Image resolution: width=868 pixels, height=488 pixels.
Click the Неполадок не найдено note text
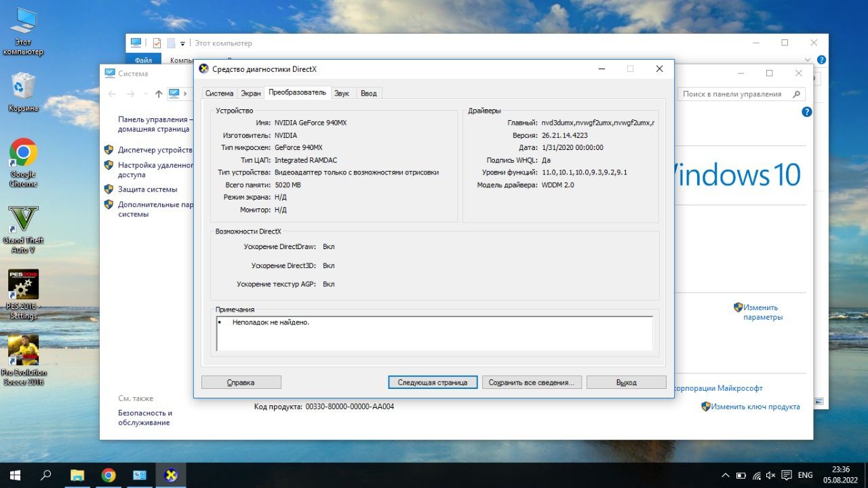pos(271,322)
